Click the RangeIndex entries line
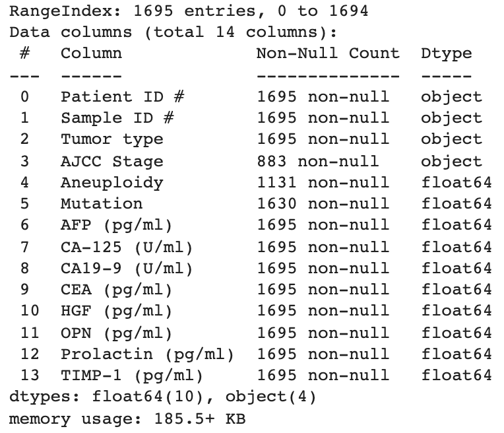 pyautogui.click(x=189, y=11)
